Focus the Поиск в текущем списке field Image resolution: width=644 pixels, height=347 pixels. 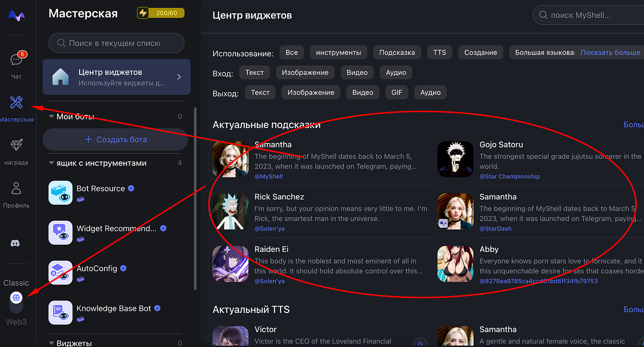[116, 43]
